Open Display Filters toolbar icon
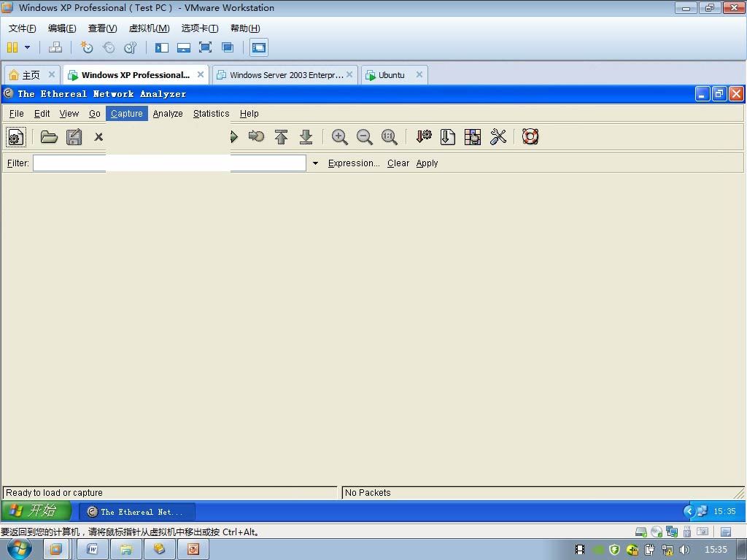 [448, 137]
